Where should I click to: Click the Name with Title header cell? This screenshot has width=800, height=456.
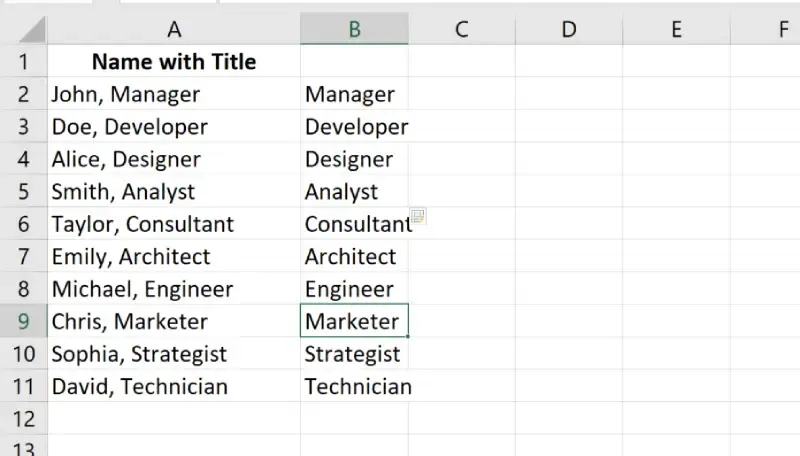click(x=174, y=62)
